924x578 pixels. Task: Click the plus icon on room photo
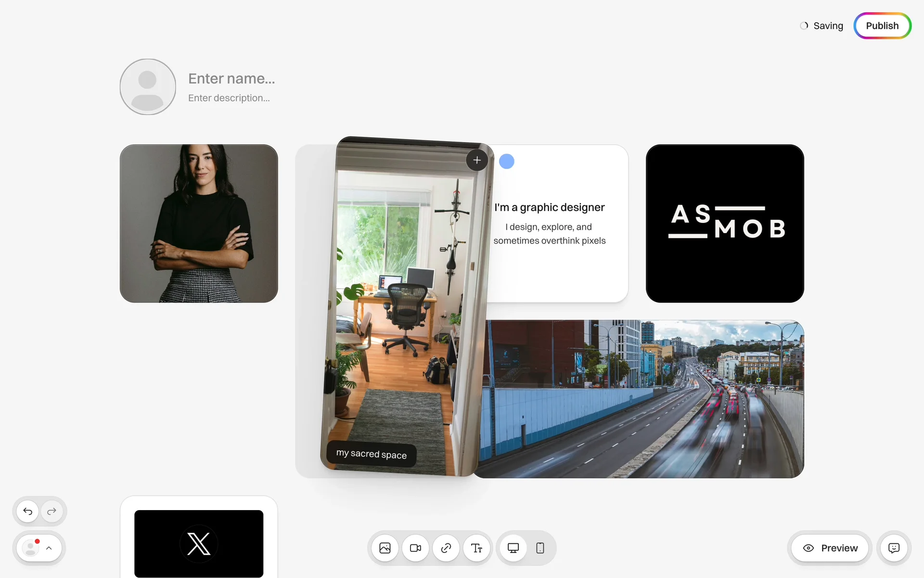[477, 160]
